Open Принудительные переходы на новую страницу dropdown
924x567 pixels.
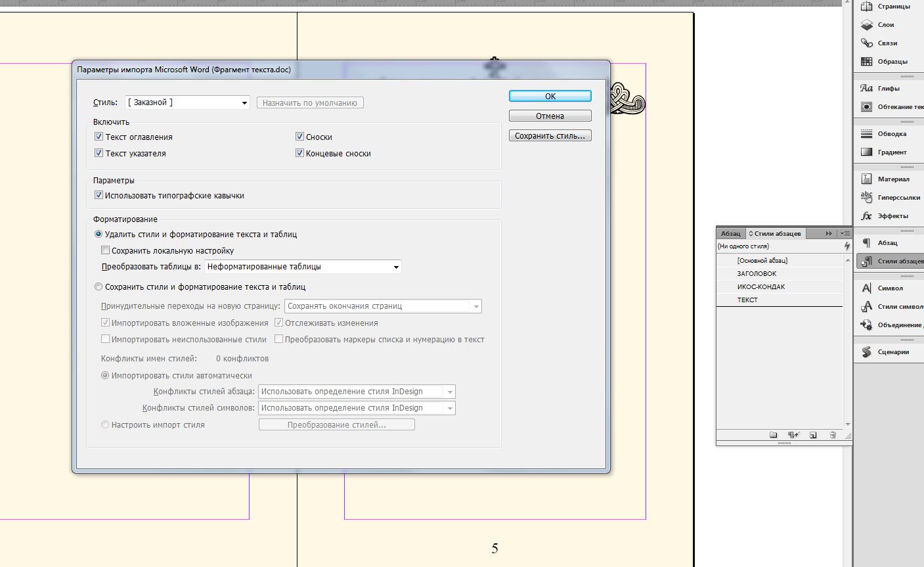coord(383,306)
